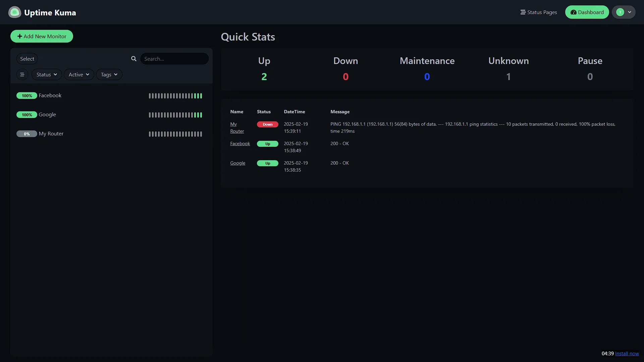The image size is (644, 362).
Task: Click the Facebook heartbeat bar
Action: 175,96
